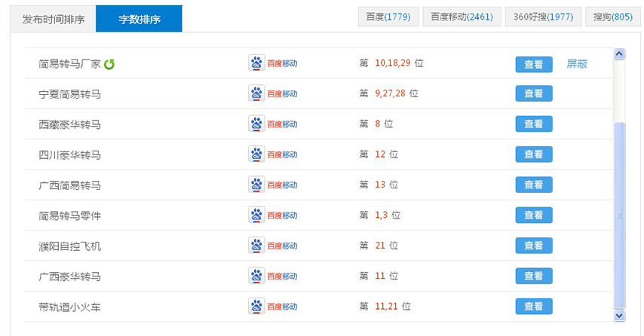Screen dimensions: 644x336
Task: Select the 字数排序 tab
Action: (139, 19)
